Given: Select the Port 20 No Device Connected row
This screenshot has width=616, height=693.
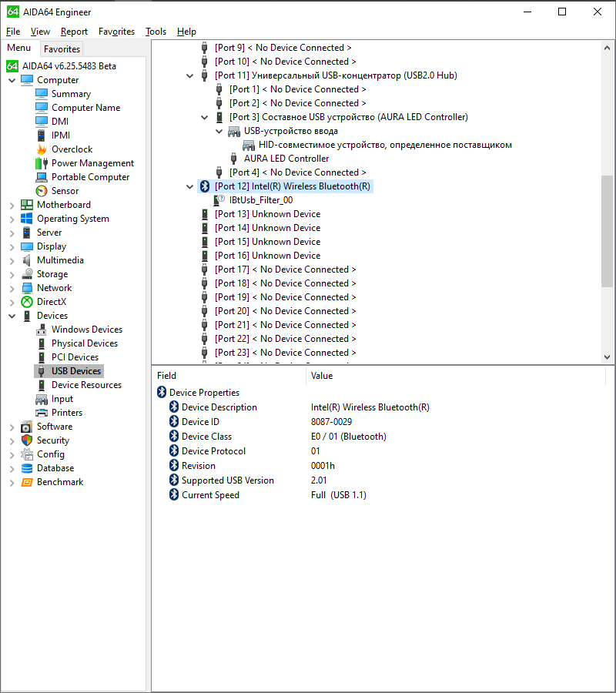Looking at the screenshot, I should 286,311.
